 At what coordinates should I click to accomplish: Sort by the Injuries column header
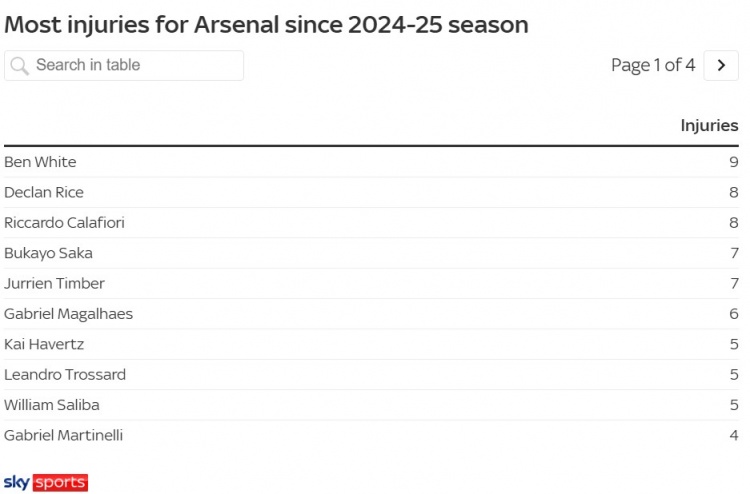[x=709, y=125]
